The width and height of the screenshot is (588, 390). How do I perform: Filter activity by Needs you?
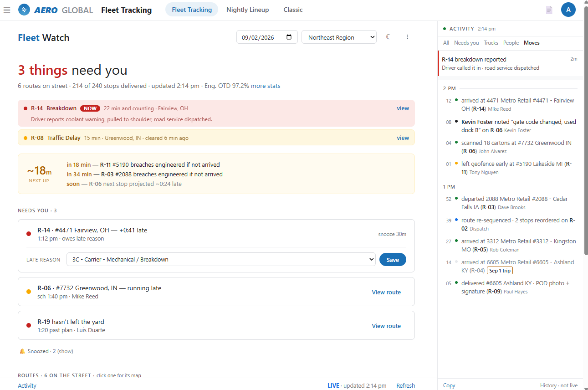[x=466, y=43]
